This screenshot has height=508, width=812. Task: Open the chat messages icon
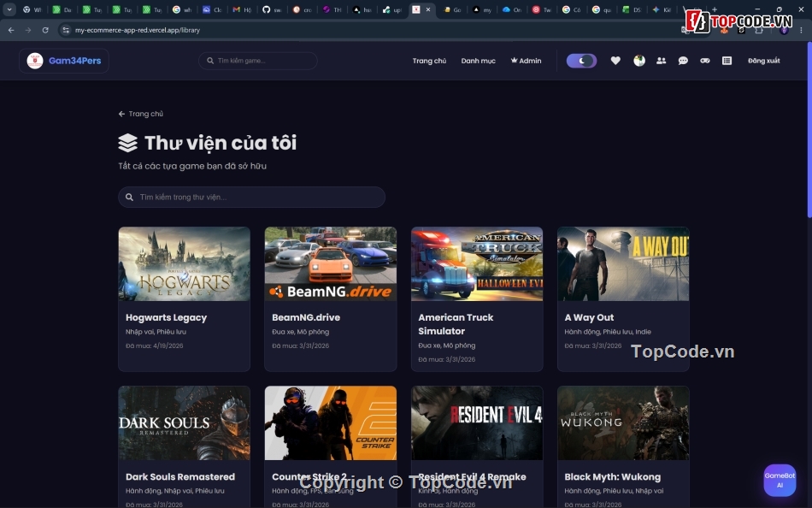(683, 61)
